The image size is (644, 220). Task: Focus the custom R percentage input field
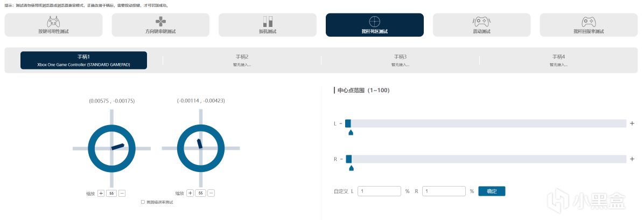pos(444,191)
